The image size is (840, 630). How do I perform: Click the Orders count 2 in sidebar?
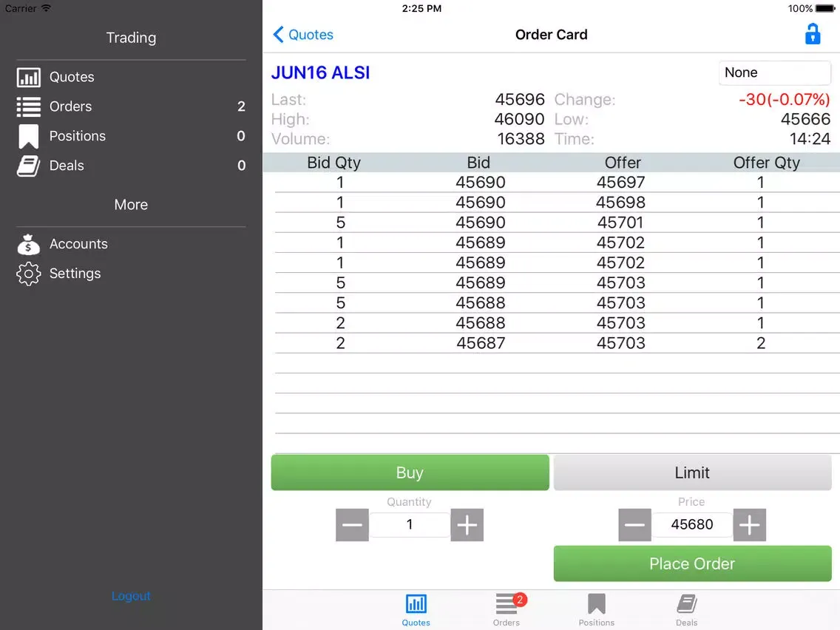tap(241, 106)
